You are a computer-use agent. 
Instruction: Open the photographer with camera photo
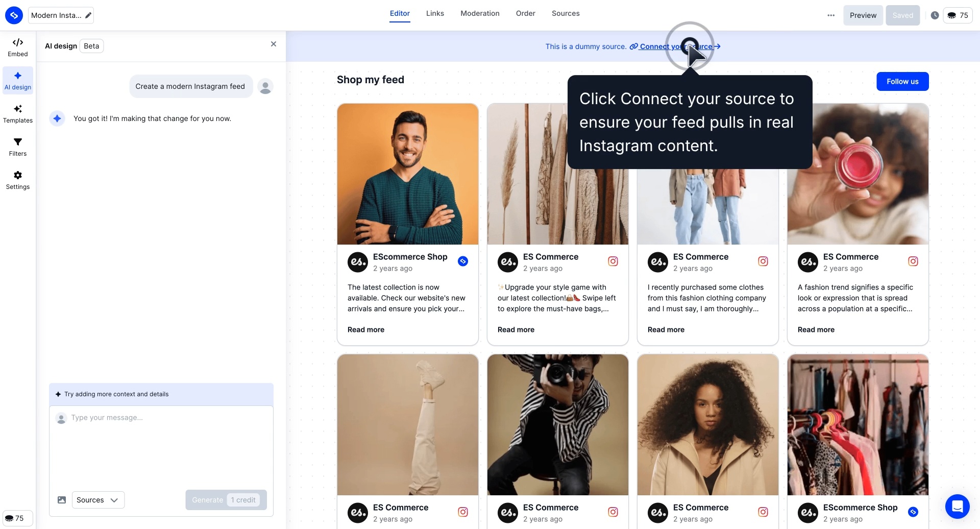coord(558,425)
